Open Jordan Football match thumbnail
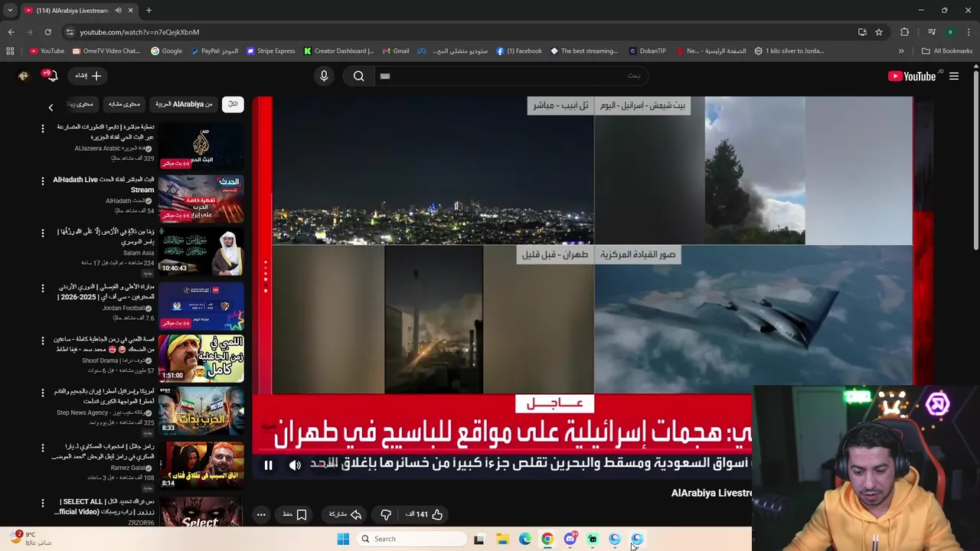Viewport: 980px width, 551px height. [201, 305]
